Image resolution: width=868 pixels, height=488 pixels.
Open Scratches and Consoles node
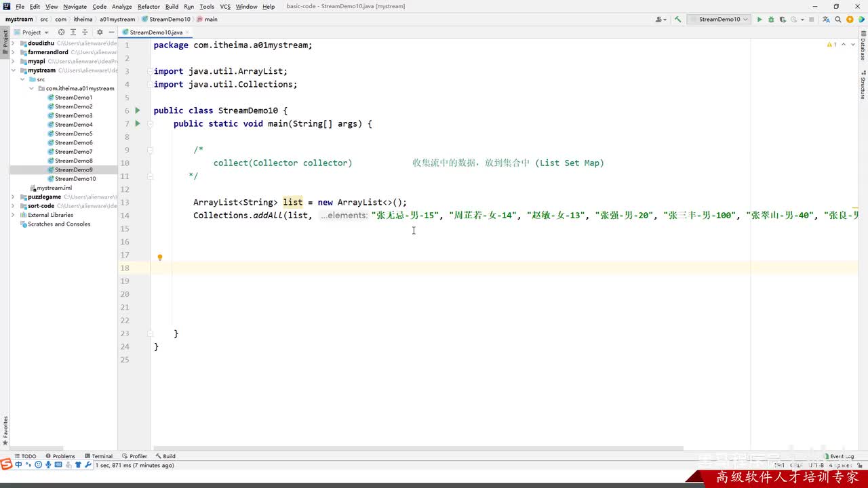(54, 224)
